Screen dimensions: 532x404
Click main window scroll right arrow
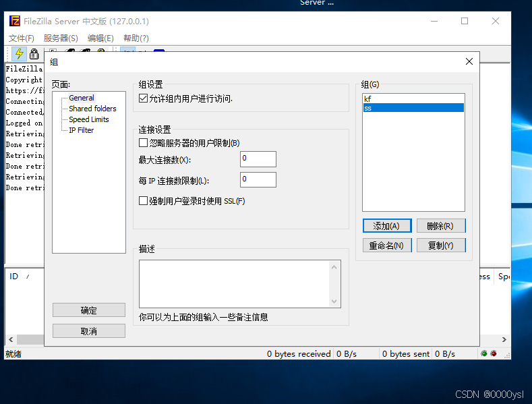504,339
